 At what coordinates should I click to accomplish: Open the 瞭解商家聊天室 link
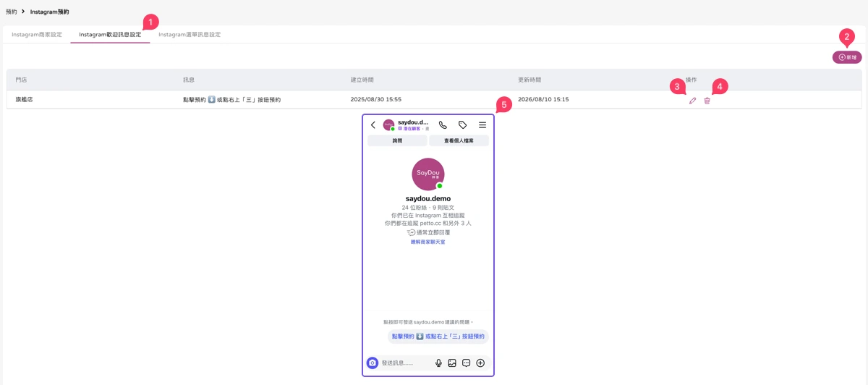tap(428, 242)
